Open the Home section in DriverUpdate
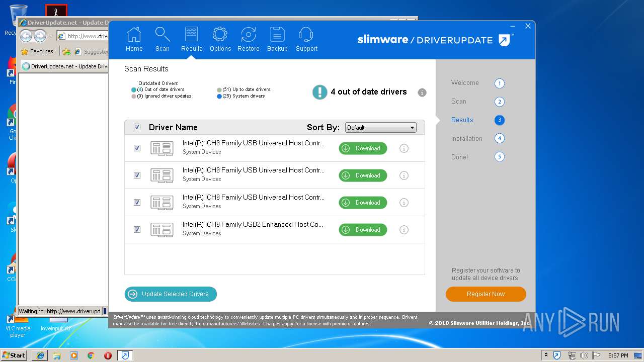The height and width of the screenshot is (362, 644). (x=134, y=39)
